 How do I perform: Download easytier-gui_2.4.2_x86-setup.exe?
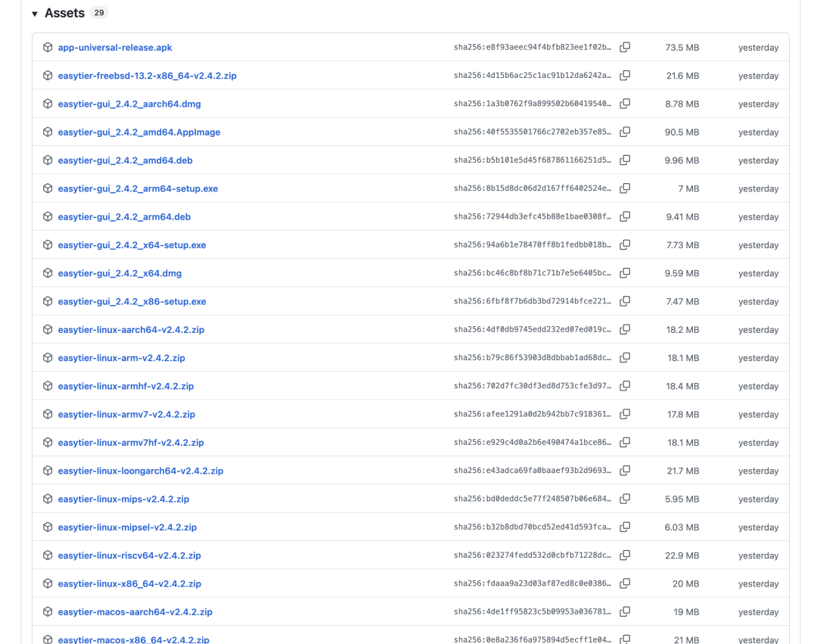(x=132, y=301)
